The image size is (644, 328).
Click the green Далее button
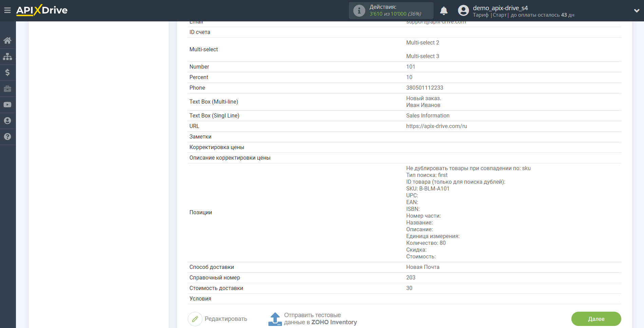click(x=596, y=319)
